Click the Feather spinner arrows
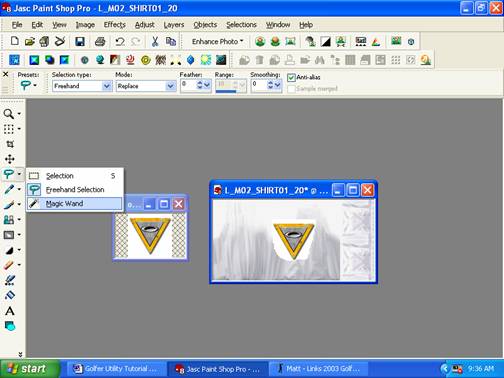The width and height of the screenshot is (504, 378). click(x=200, y=86)
